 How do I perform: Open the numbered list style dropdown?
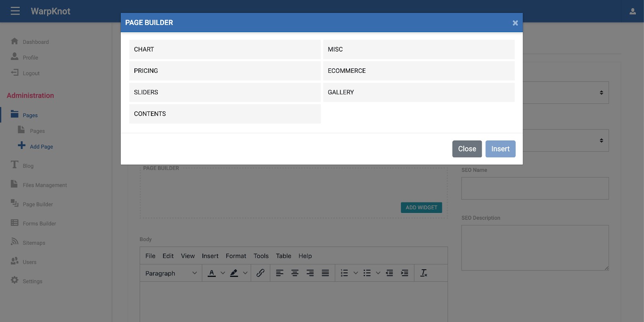point(356,273)
